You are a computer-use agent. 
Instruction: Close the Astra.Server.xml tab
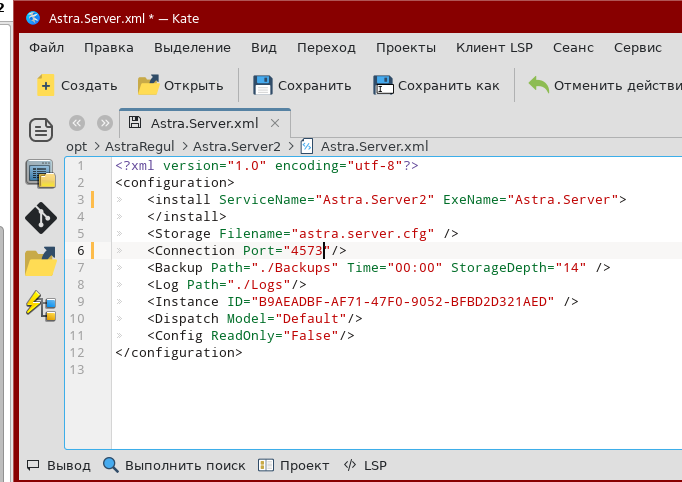[275, 124]
